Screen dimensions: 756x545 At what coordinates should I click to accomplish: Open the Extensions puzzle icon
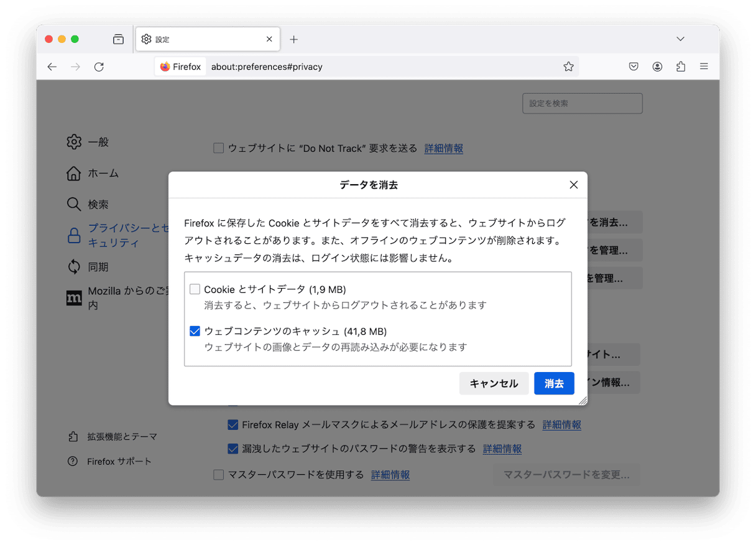coord(681,67)
